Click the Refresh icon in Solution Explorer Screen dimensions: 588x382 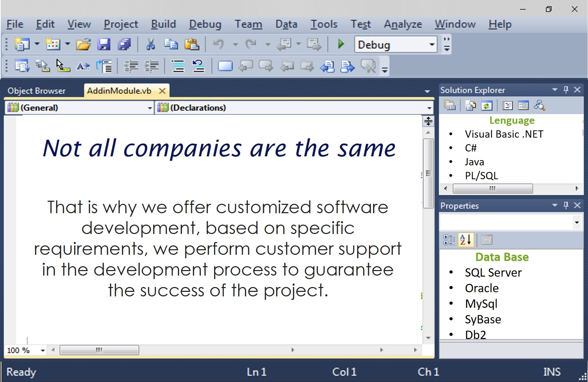click(486, 105)
